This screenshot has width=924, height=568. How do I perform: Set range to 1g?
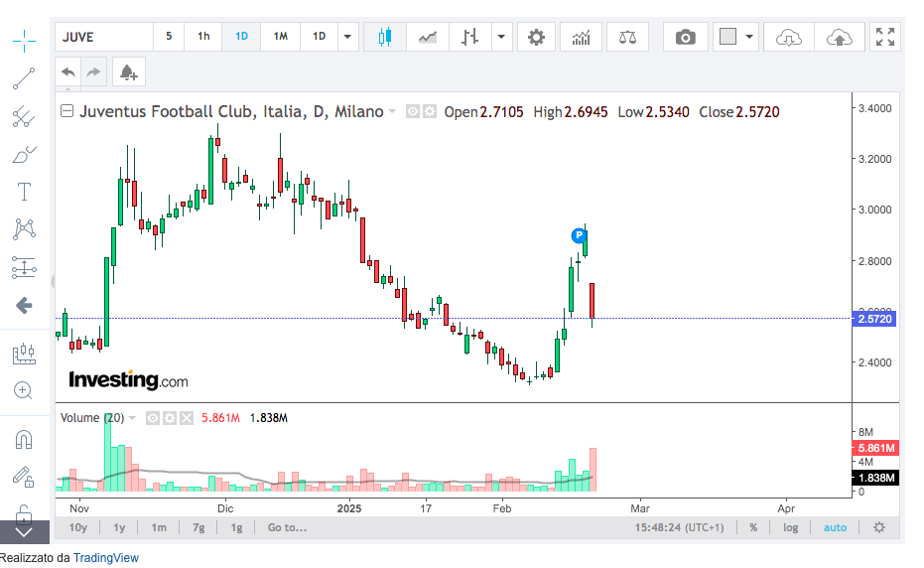click(236, 527)
